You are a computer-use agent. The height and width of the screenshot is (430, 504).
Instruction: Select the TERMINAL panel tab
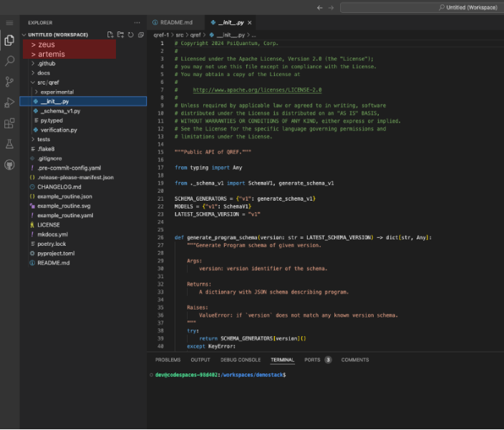point(282,360)
